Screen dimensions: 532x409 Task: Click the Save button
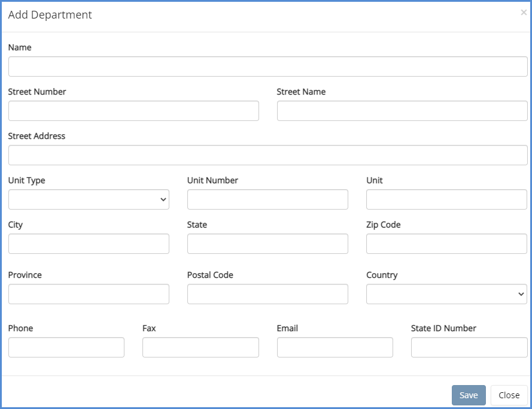tap(469, 395)
